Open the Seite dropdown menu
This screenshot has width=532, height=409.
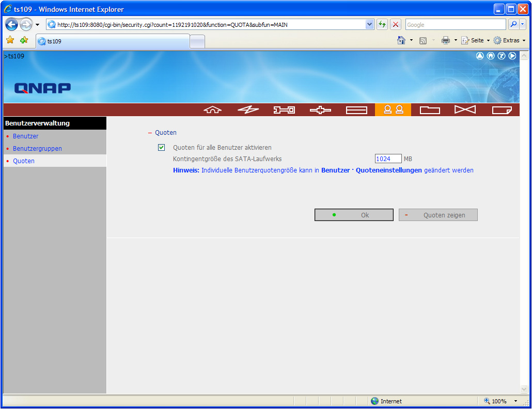[475, 40]
